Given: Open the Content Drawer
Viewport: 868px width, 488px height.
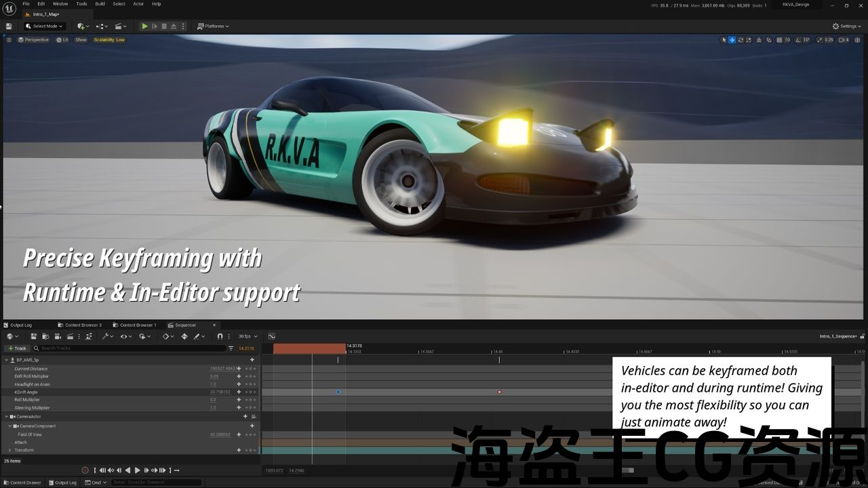Looking at the screenshot, I should (x=22, y=483).
